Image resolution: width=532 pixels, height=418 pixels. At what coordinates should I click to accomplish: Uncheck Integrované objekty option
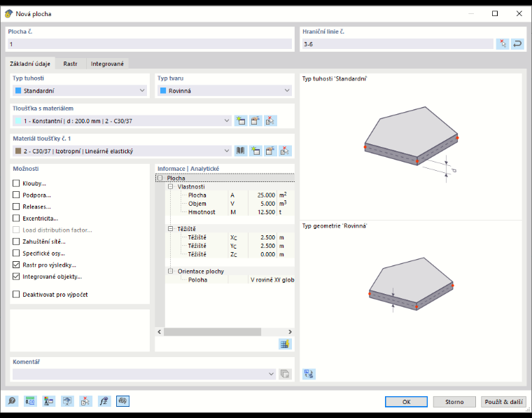coord(16,277)
